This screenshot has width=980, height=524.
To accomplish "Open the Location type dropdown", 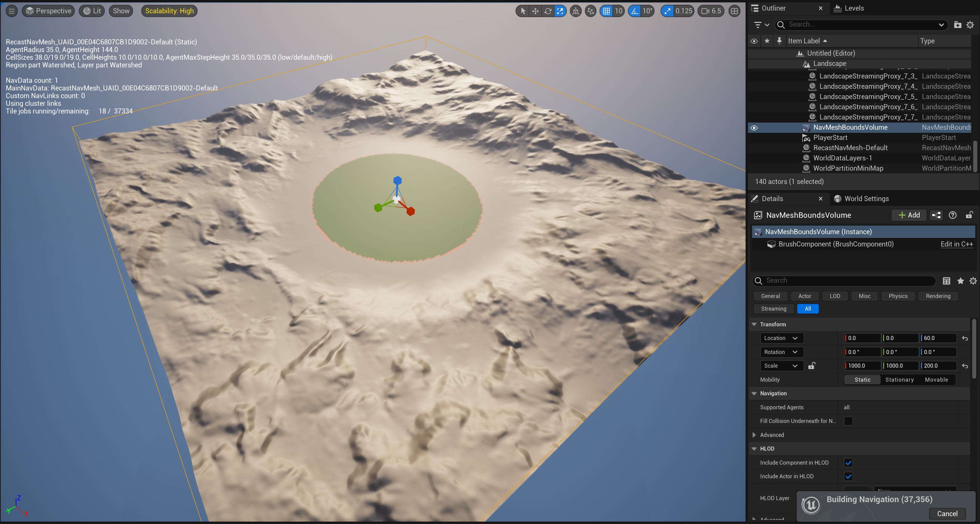I will (x=781, y=338).
